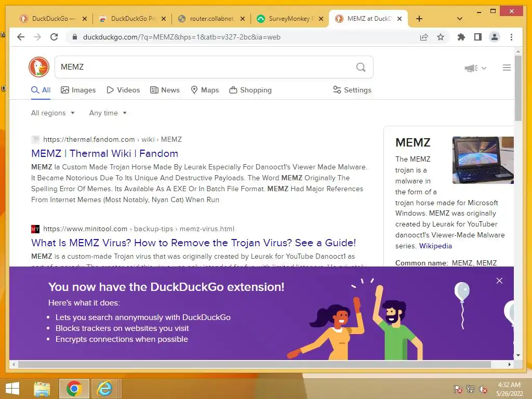Expand the All regions filter
The width and height of the screenshot is (532, 399).
[52, 113]
